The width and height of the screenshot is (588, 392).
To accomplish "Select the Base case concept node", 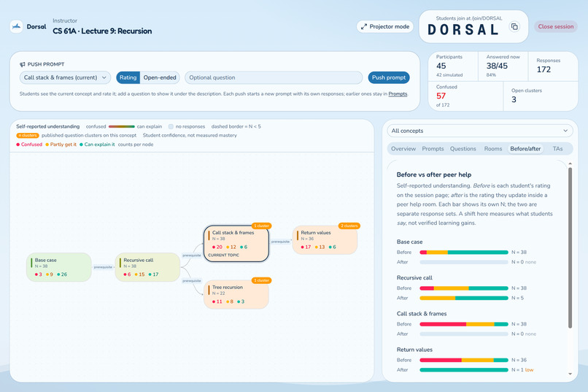I will (x=59, y=267).
